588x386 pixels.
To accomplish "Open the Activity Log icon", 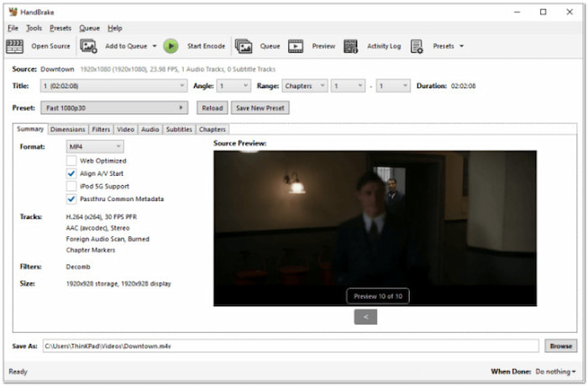I will (350, 46).
